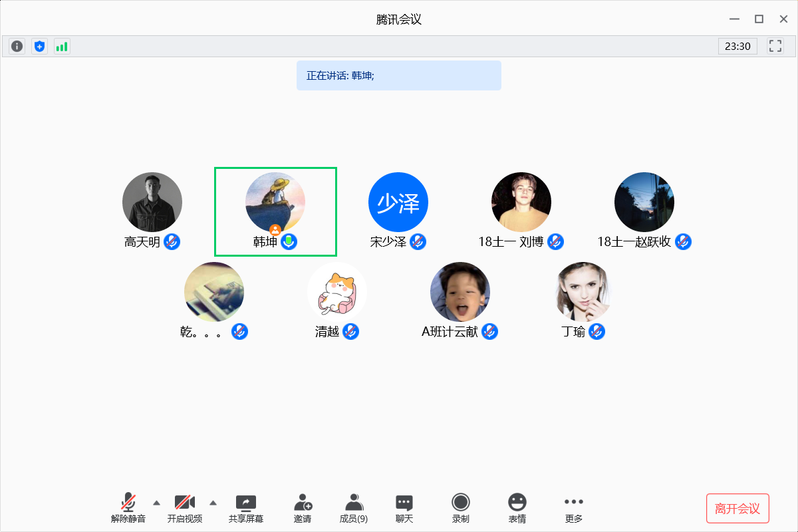Open the meeting info icon

coord(17,47)
